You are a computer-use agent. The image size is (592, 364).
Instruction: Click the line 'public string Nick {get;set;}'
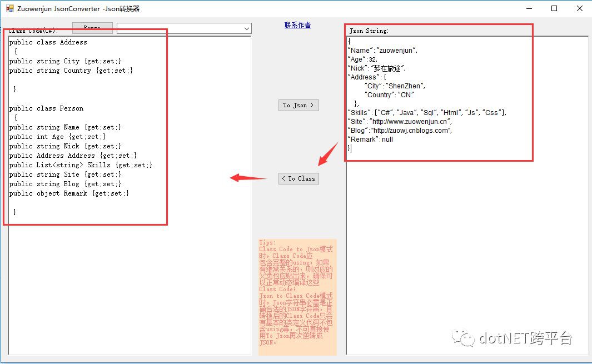65,146
